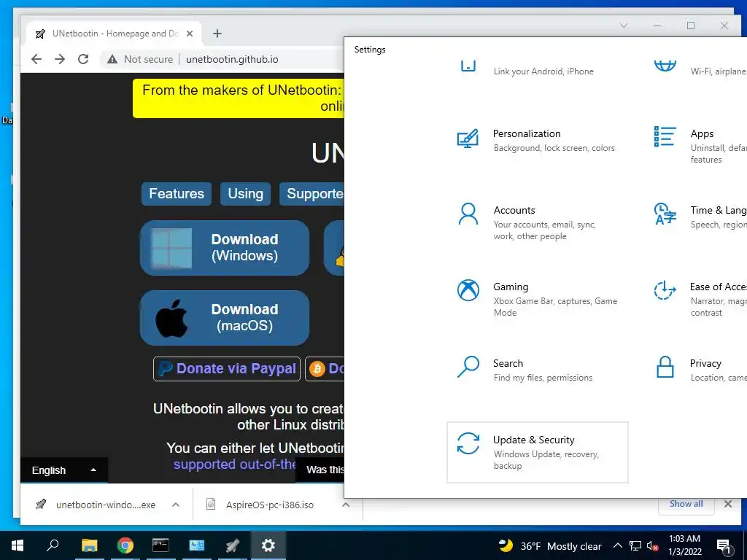Click Show all downloads button
This screenshot has width=747, height=560.
(x=686, y=504)
